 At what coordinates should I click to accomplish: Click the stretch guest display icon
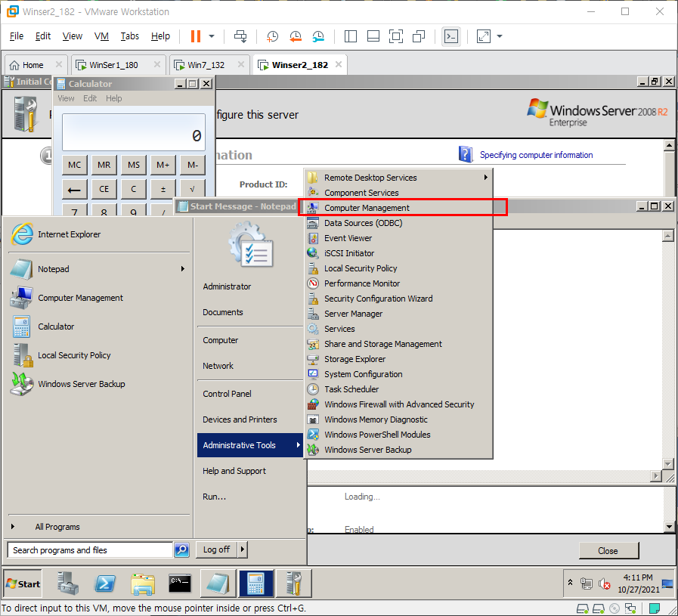[x=484, y=36]
